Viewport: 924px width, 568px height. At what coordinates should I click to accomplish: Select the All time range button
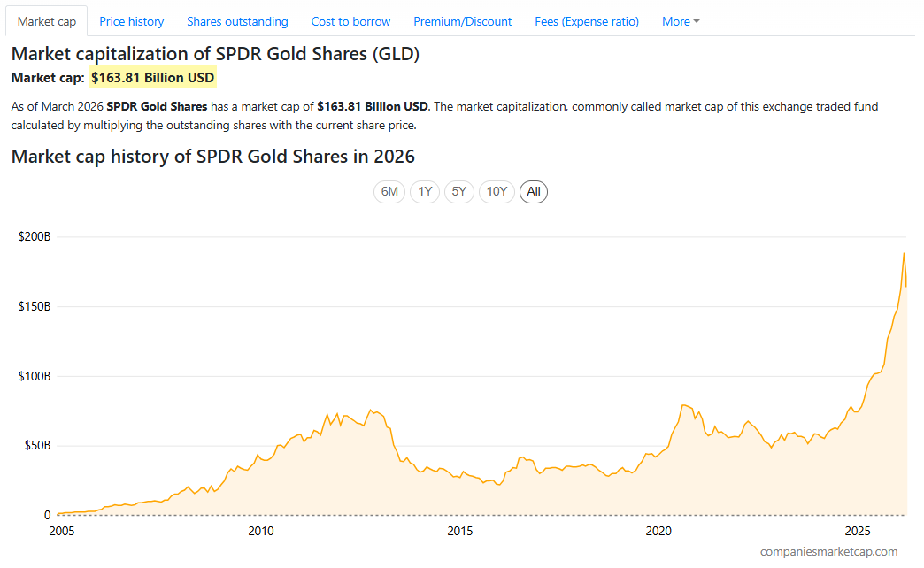(533, 191)
